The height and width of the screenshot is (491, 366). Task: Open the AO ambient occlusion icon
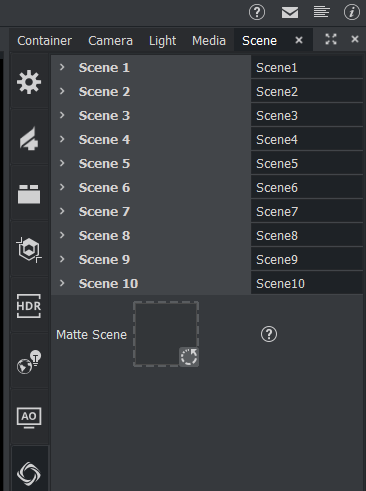point(29,417)
